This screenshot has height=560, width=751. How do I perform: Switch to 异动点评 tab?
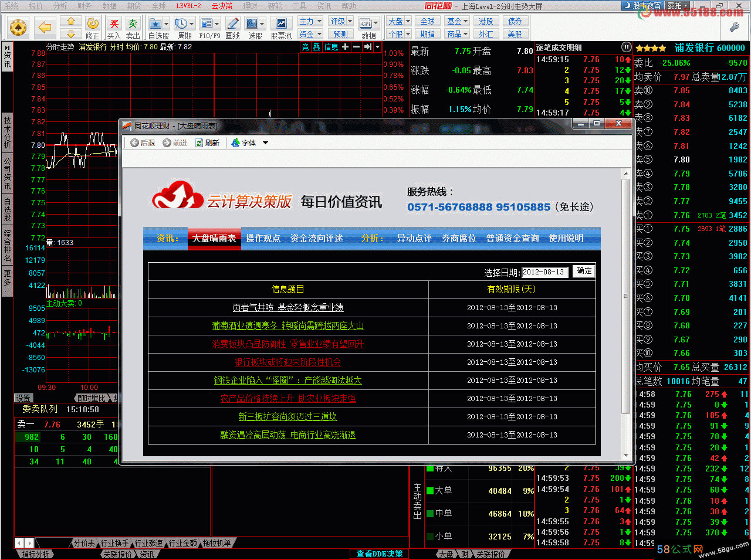pyautogui.click(x=414, y=238)
